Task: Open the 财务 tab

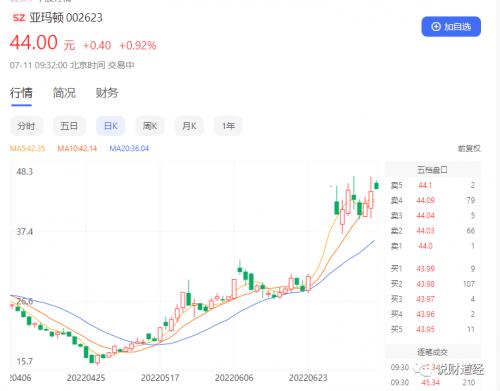Action: [x=107, y=93]
